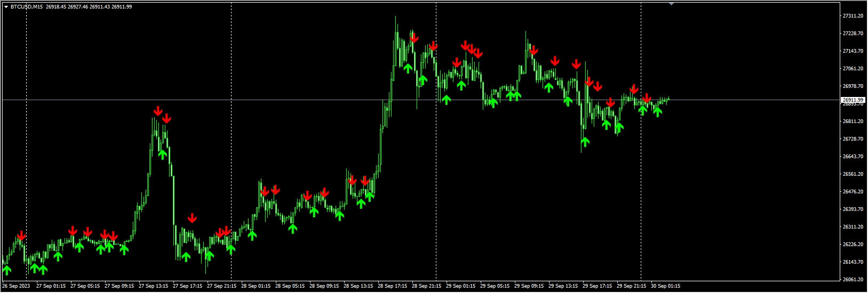Click the gray chart shift marker at top
The image size is (868, 293).
pos(672,4)
